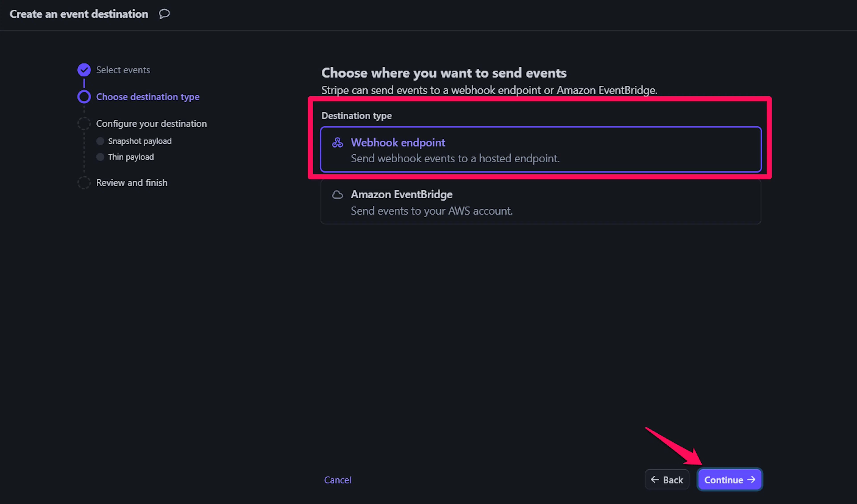Image resolution: width=857 pixels, height=504 pixels.
Task: Open the Snapshot payload sub-step
Action: pyautogui.click(x=140, y=141)
